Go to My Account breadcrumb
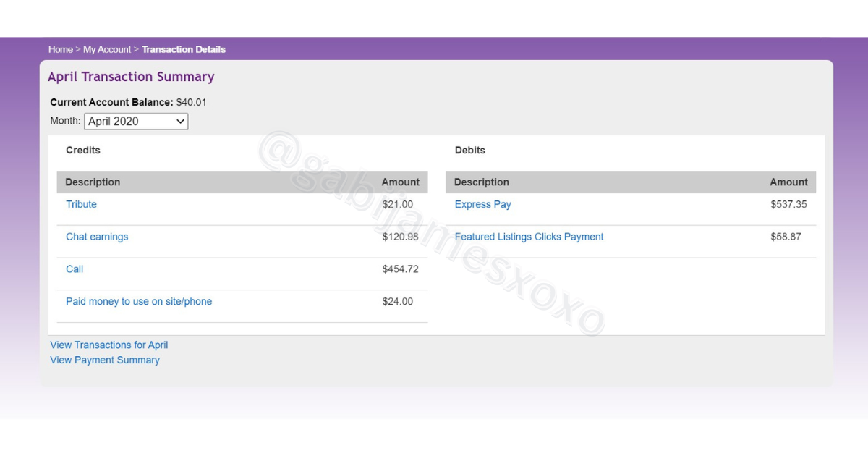The image size is (868, 456). point(107,50)
